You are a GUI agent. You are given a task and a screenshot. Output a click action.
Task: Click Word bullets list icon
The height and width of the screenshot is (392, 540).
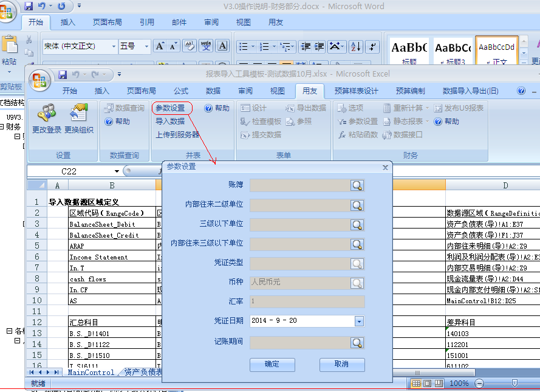coord(244,47)
